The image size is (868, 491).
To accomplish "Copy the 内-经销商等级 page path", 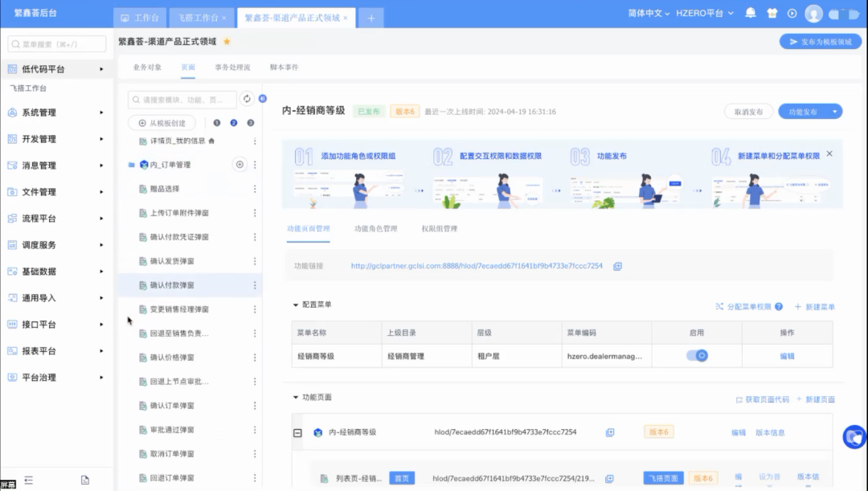I will pos(609,432).
